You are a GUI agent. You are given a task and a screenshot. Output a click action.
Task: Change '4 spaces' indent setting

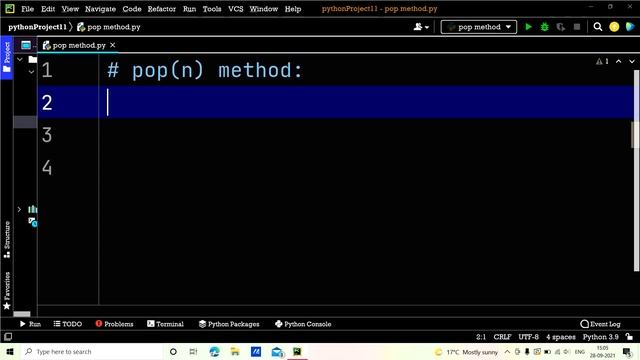tap(561, 337)
